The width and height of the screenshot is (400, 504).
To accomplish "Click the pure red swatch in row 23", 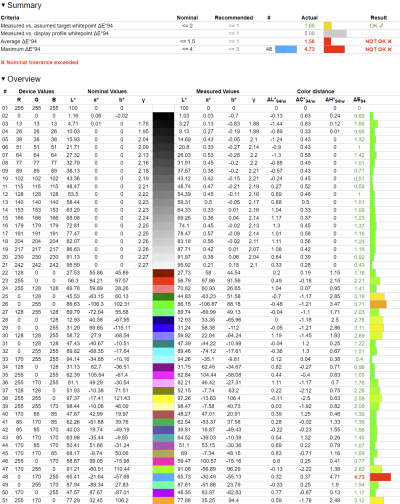I will pyautogui.click(x=163, y=281).
